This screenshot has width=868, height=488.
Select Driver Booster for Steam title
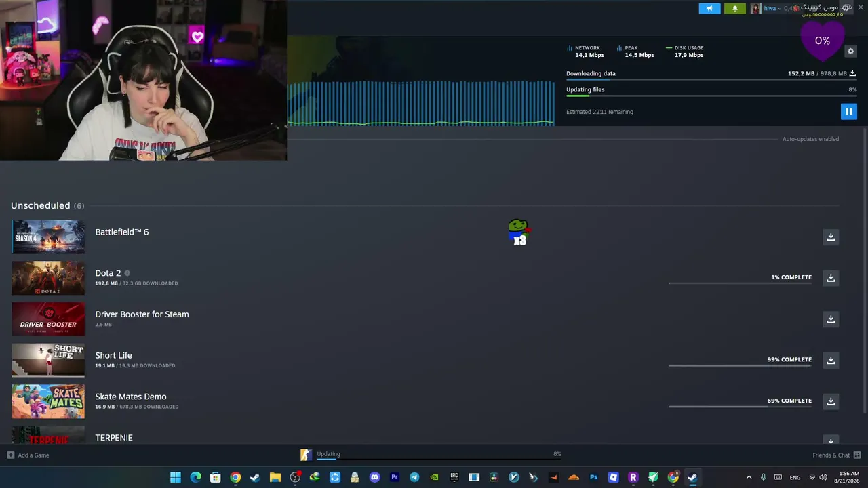142,314
